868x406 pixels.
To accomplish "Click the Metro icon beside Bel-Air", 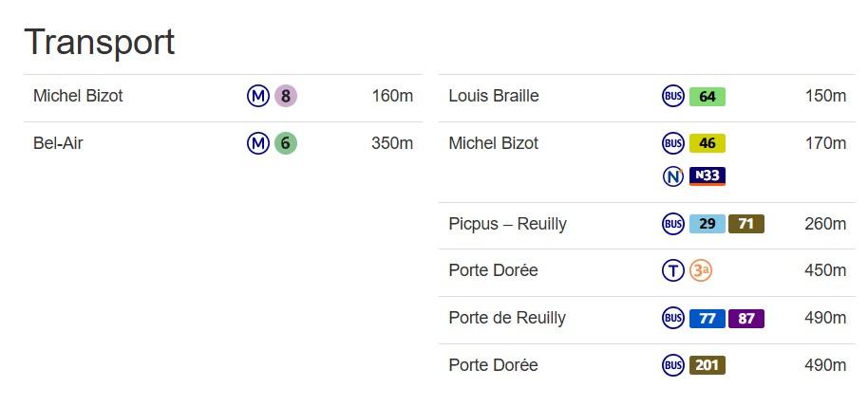I will point(258,143).
